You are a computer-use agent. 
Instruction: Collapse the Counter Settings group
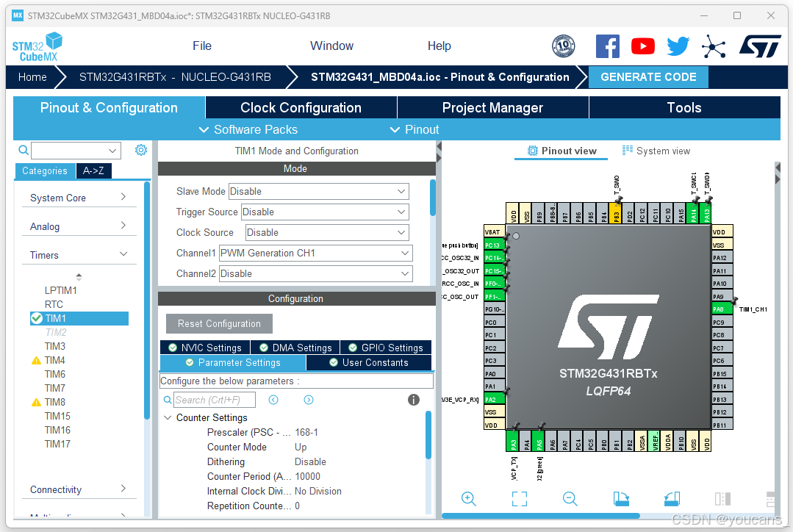coord(168,417)
